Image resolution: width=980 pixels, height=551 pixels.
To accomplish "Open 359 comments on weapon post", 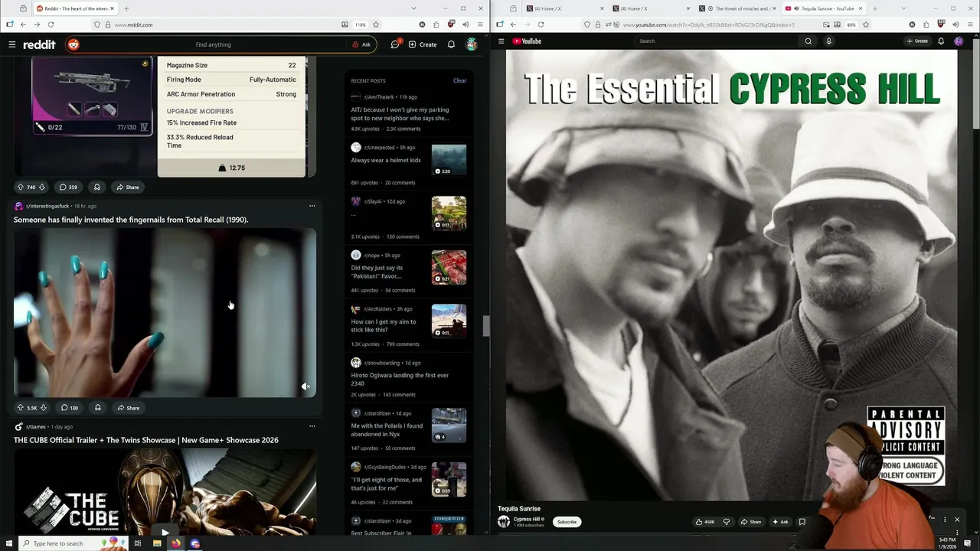I will (68, 187).
